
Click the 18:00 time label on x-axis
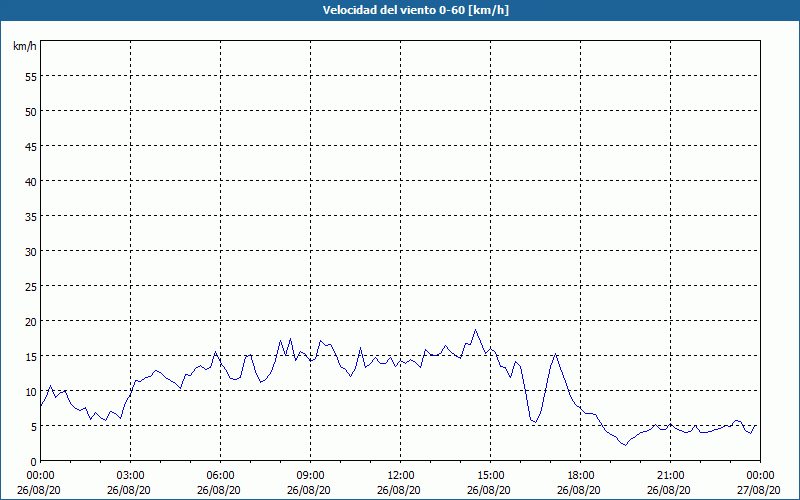pyautogui.click(x=581, y=476)
